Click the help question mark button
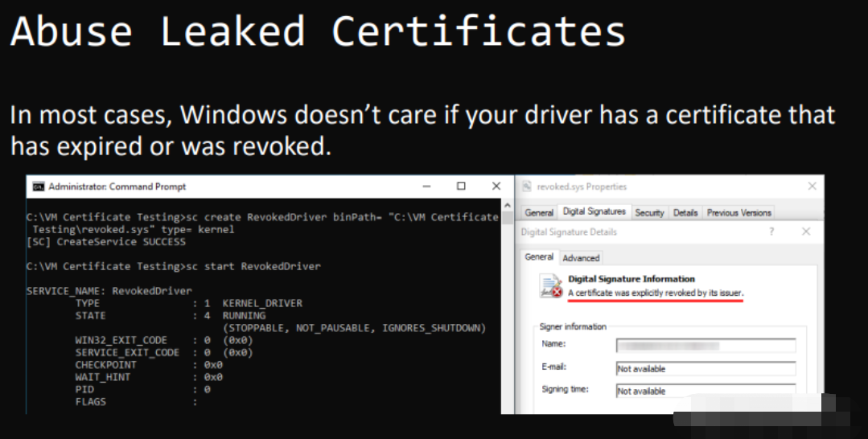Viewport: 868px width, 439px height. click(771, 232)
